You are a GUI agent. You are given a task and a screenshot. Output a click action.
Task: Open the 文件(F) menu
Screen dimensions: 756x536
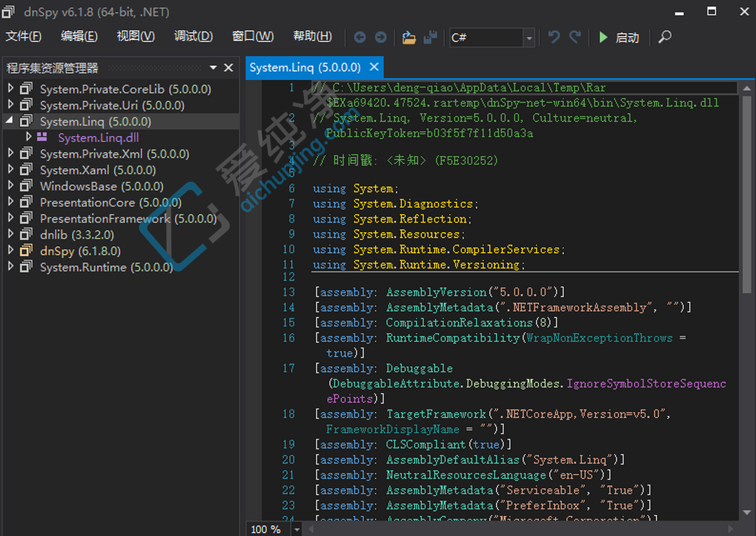[24, 37]
